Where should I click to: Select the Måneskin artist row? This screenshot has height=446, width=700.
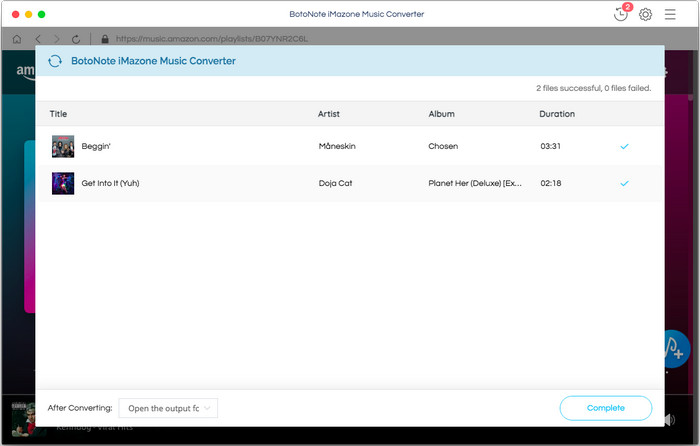(x=337, y=146)
